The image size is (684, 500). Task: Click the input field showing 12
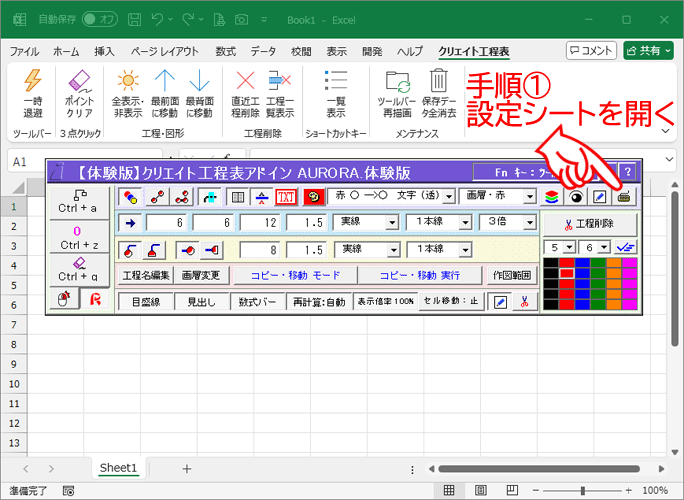click(x=260, y=223)
